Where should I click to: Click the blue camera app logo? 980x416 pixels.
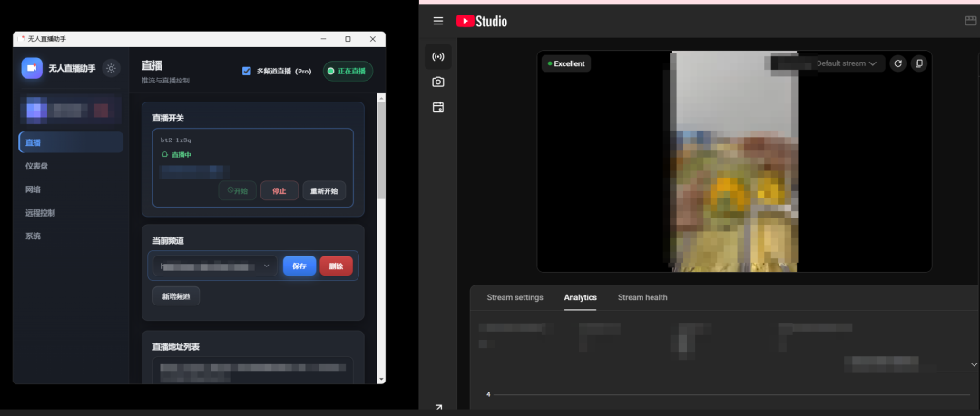click(x=32, y=68)
